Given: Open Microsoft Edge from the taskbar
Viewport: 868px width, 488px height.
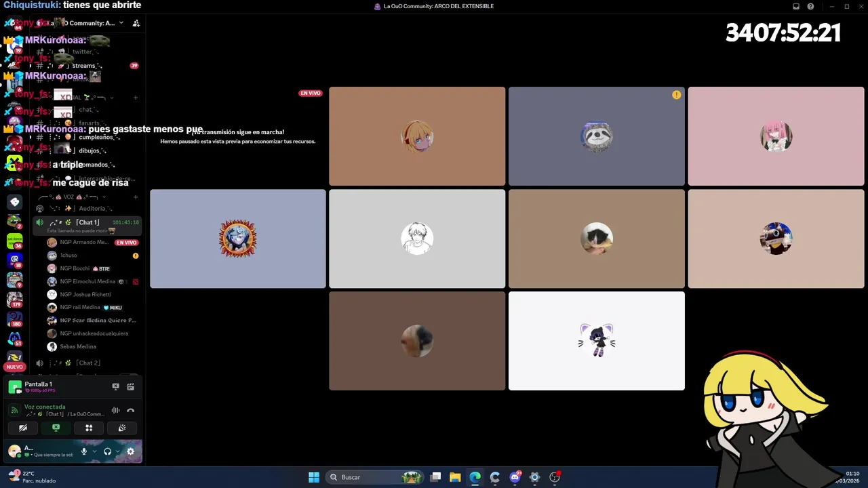Looking at the screenshot, I should [475, 477].
